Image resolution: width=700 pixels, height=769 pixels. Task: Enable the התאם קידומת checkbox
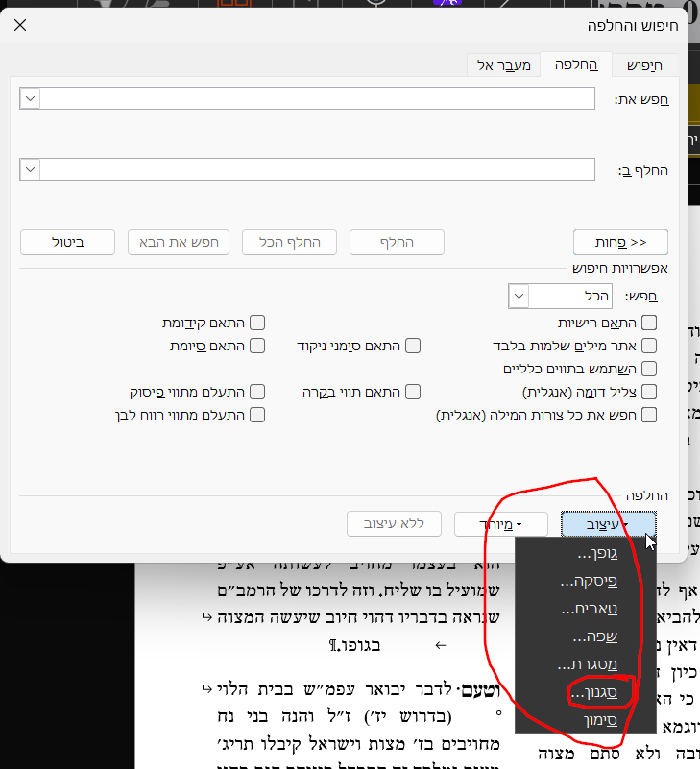pos(257,324)
